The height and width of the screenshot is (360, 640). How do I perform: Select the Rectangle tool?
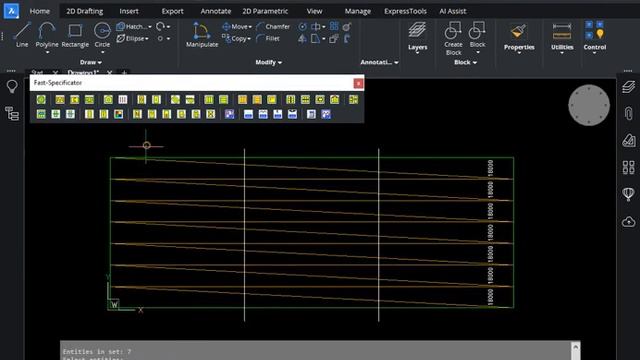point(75,35)
